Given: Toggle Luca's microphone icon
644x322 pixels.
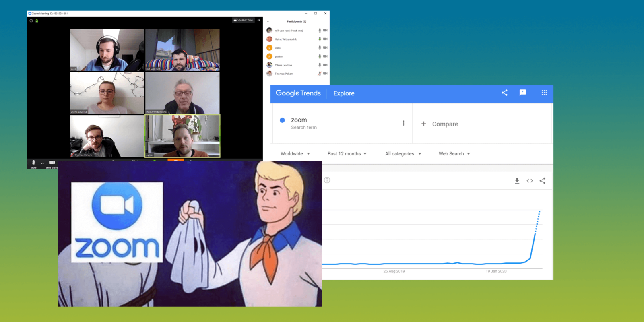Looking at the screenshot, I should pyautogui.click(x=320, y=47).
